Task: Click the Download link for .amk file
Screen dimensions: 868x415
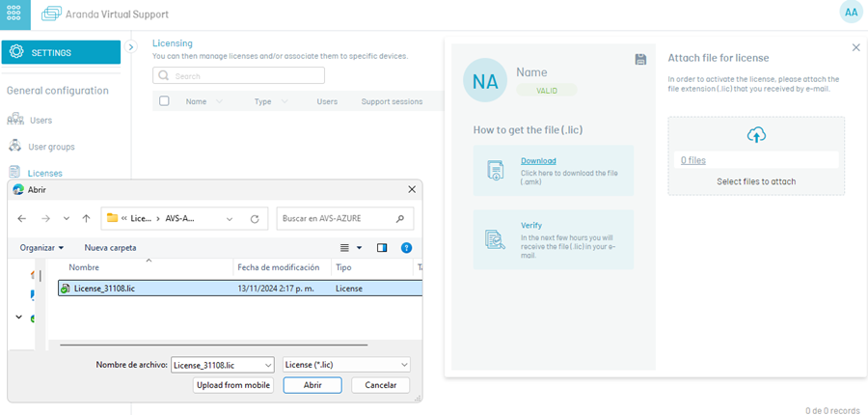Action: point(538,161)
